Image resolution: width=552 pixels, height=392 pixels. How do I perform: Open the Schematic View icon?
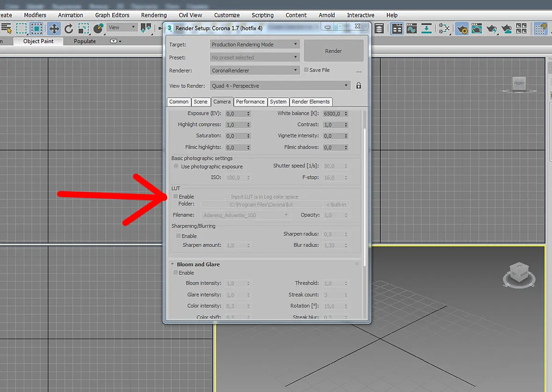pyautogui.click(x=444, y=29)
